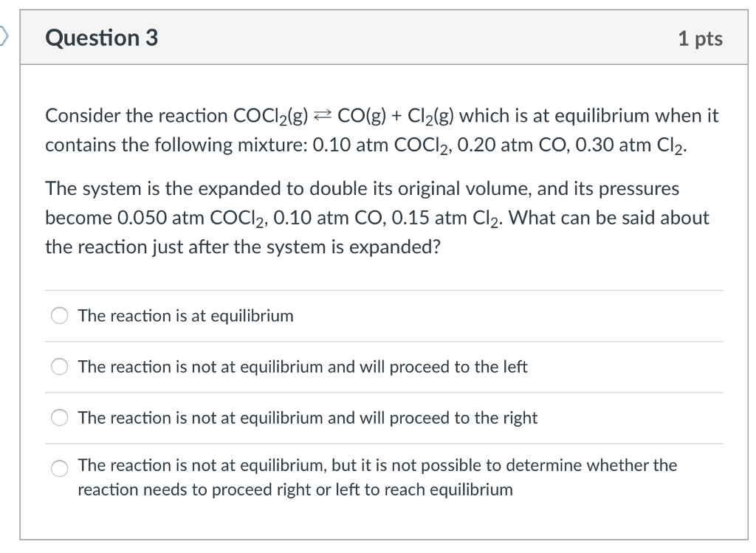This screenshot has width=756, height=553.
Task: Click the "Question 3" heading text
Action: click(101, 38)
